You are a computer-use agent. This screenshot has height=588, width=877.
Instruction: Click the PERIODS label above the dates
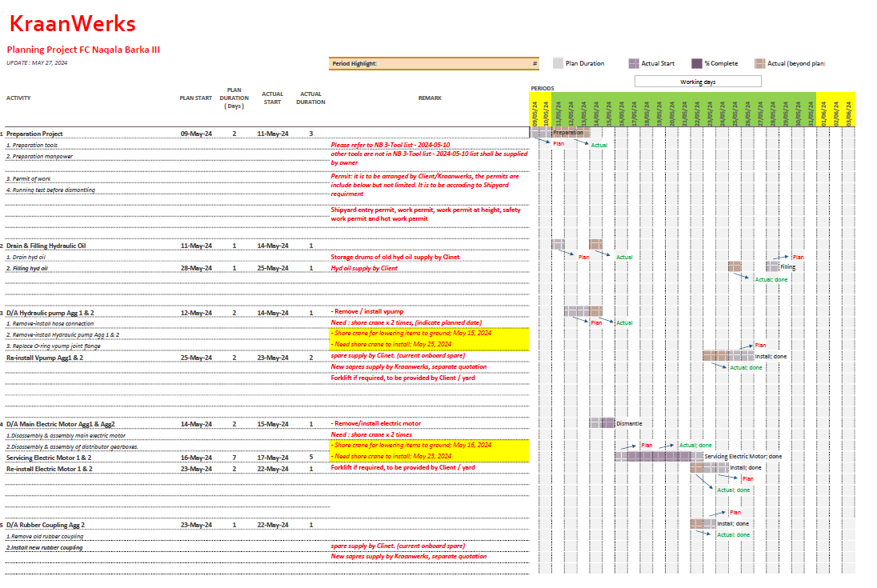click(543, 88)
